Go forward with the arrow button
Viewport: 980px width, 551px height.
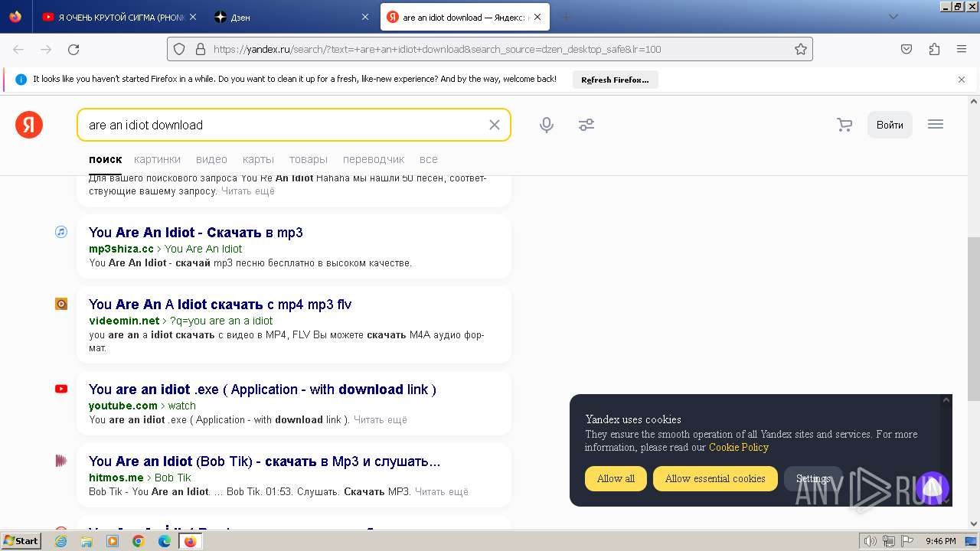click(x=46, y=49)
